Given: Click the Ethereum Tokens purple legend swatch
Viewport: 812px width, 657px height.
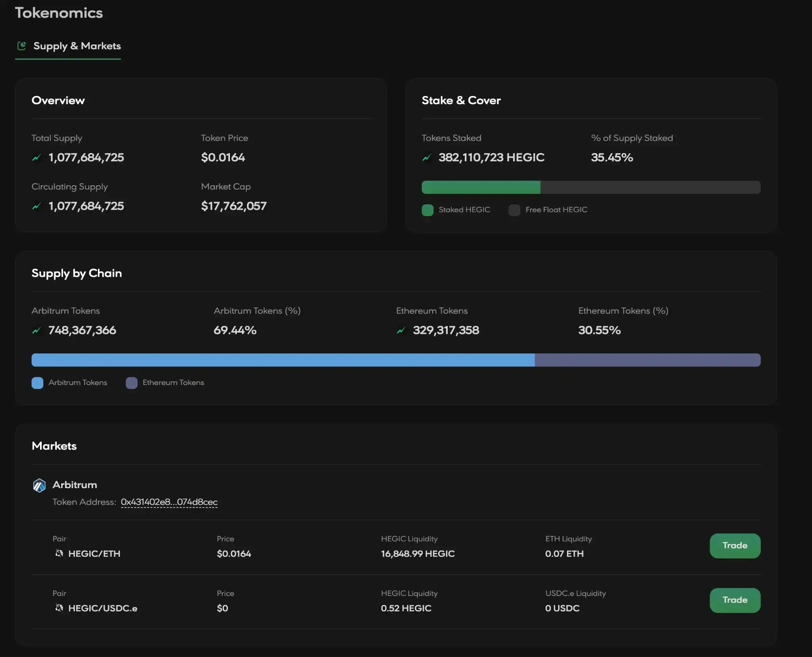Looking at the screenshot, I should (132, 383).
